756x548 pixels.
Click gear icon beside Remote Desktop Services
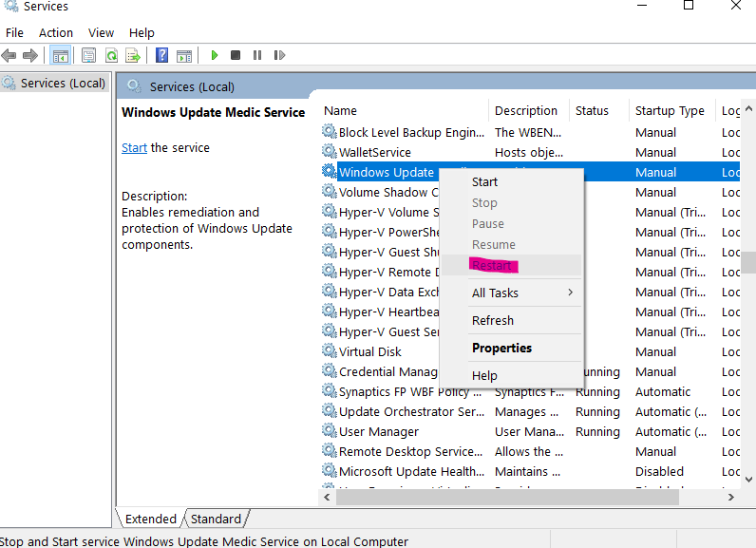pos(330,450)
